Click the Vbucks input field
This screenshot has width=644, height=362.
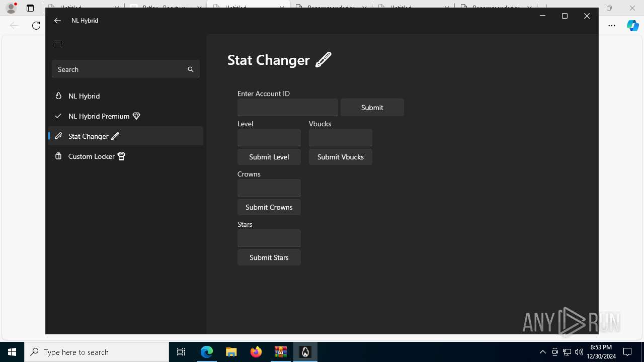click(341, 138)
